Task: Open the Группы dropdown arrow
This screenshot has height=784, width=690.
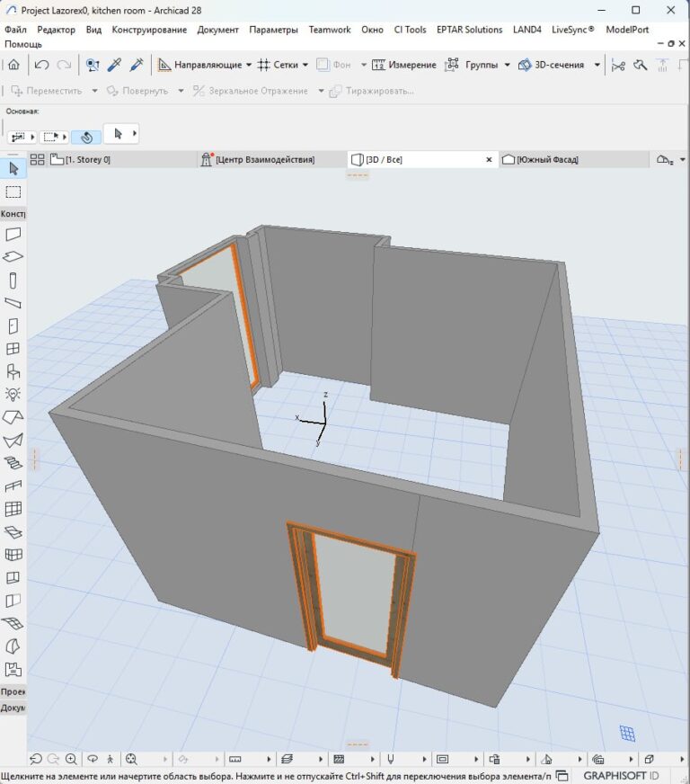Action: pos(507,65)
